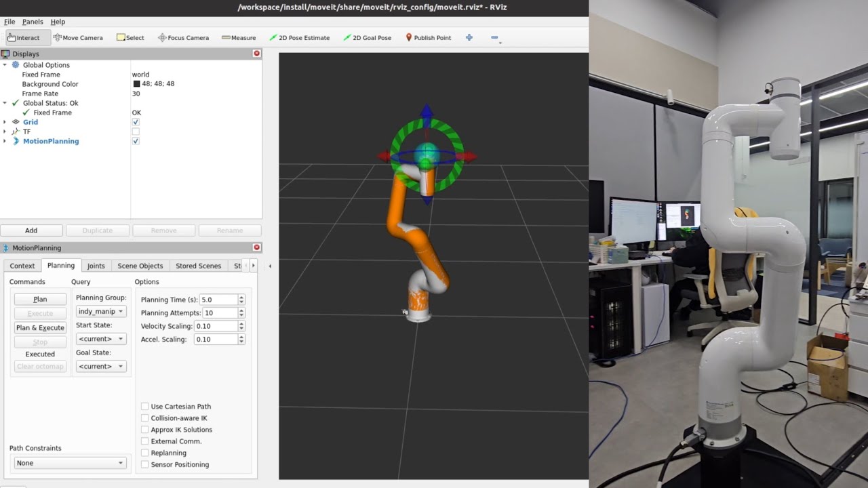This screenshot has height=488, width=868.
Task: Click the Grid display icon
Action: click(16, 122)
